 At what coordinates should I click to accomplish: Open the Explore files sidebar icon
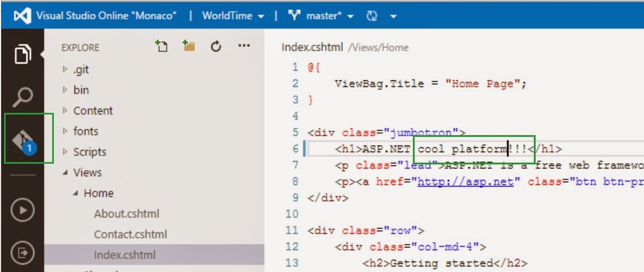pos(22,54)
